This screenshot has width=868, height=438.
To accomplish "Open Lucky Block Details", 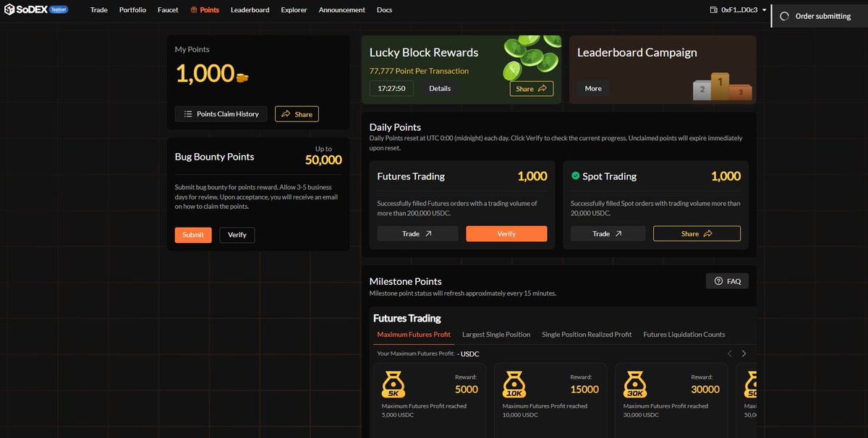I will click(440, 88).
